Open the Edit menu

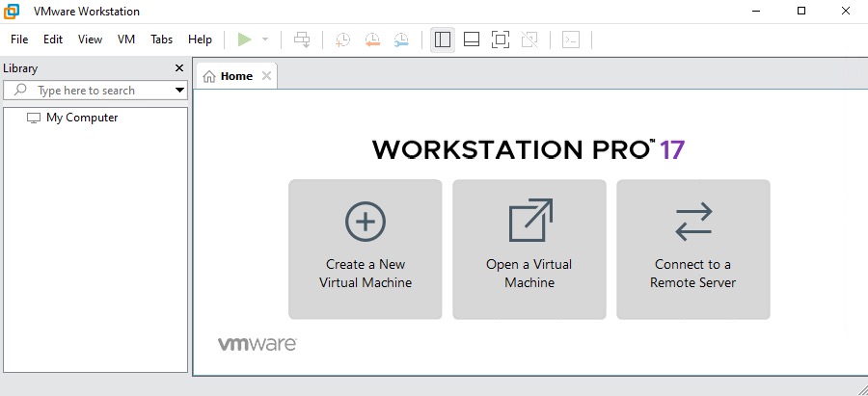click(x=53, y=40)
